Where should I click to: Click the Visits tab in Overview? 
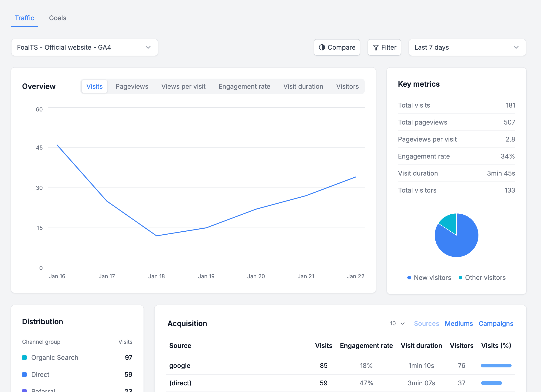click(95, 86)
